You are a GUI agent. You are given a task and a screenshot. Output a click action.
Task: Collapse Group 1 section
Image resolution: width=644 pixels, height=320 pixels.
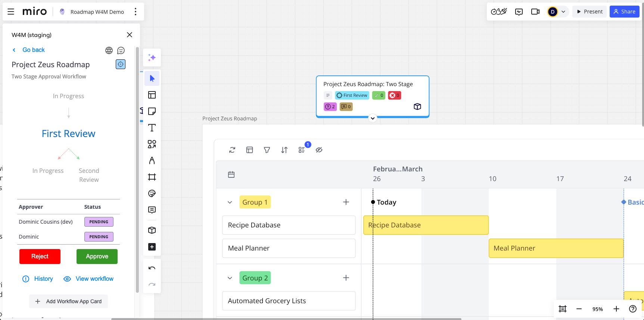(230, 202)
